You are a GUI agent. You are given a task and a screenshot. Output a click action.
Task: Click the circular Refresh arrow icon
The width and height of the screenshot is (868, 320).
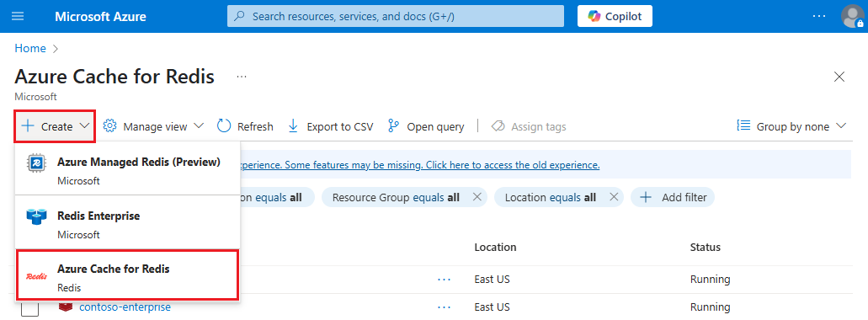point(224,126)
